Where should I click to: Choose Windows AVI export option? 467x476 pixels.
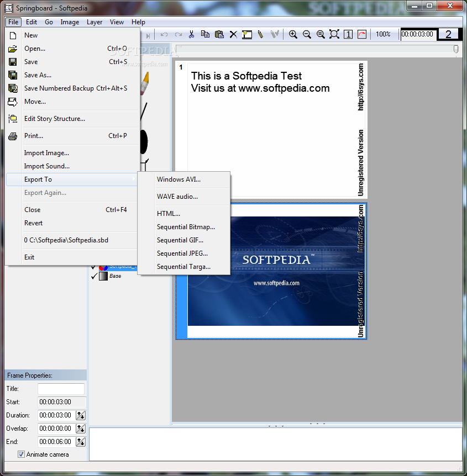tap(184, 179)
